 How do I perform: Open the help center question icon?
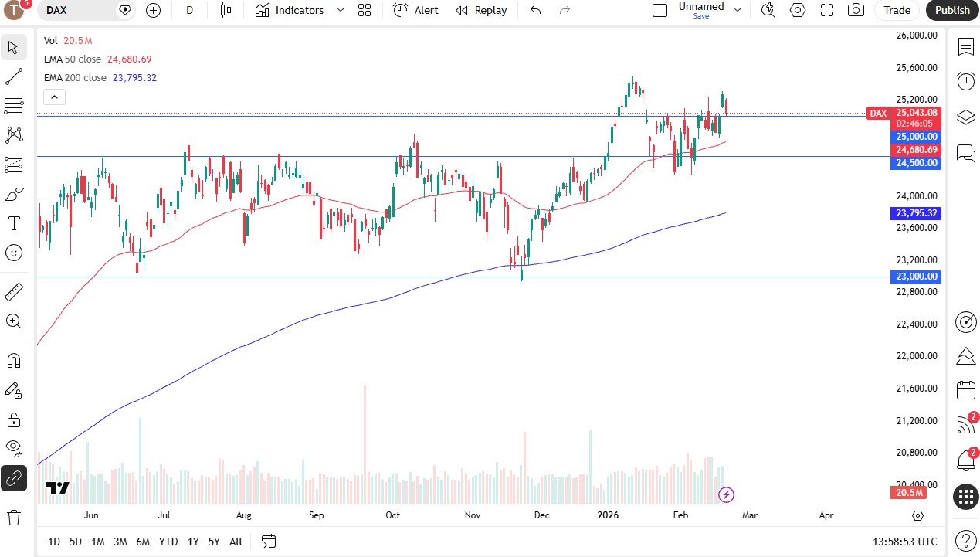pos(965,541)
